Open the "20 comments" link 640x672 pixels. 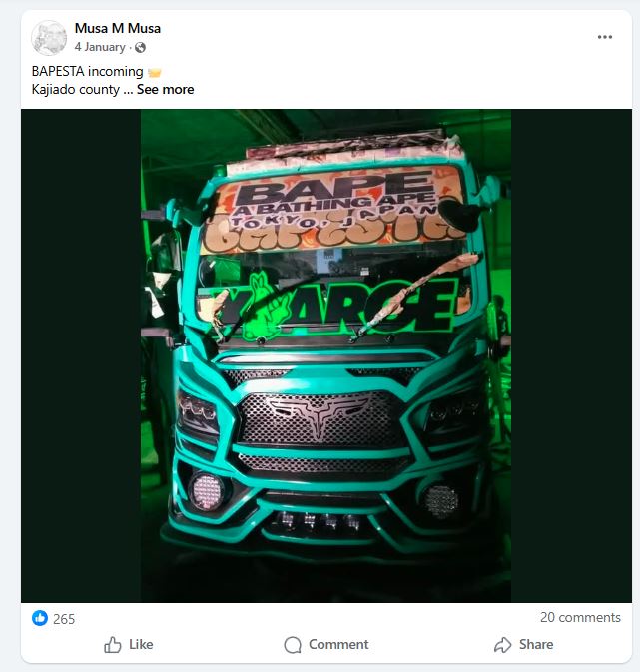coord(580,617)
